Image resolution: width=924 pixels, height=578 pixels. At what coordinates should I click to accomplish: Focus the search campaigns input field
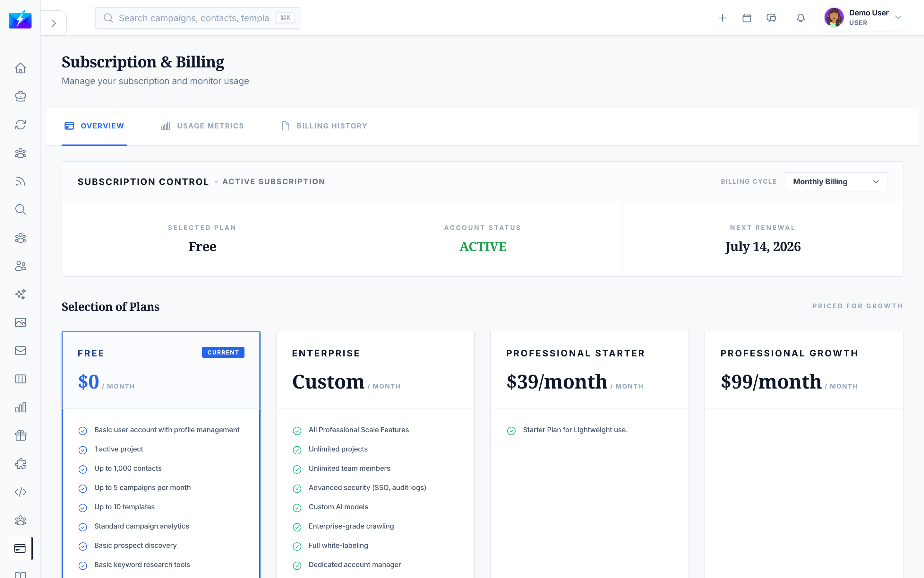coord(197,18)
